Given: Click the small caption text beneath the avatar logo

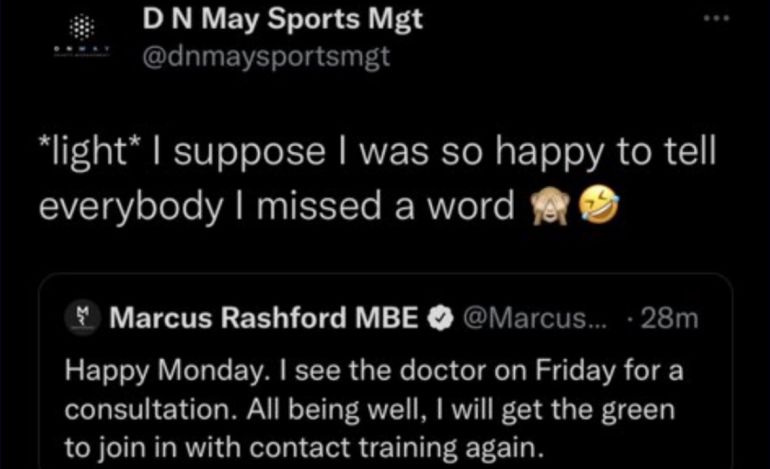Looking at the screenshot, I should point(81,51).
